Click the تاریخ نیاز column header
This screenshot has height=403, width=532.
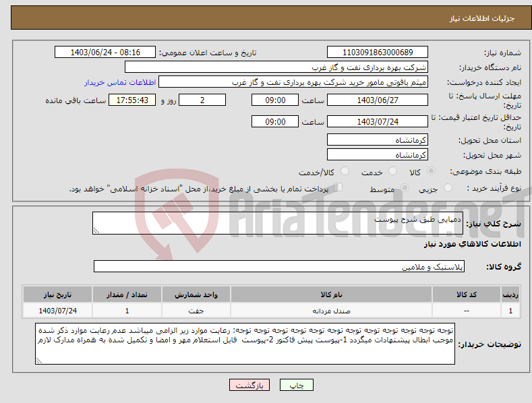(x=58, y=294)
